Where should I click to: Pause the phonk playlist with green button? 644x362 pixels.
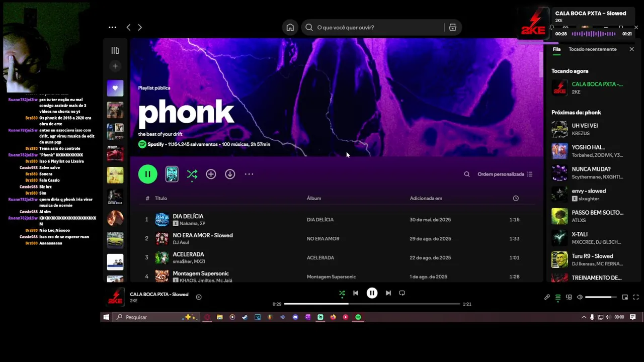tap(148, 174)
